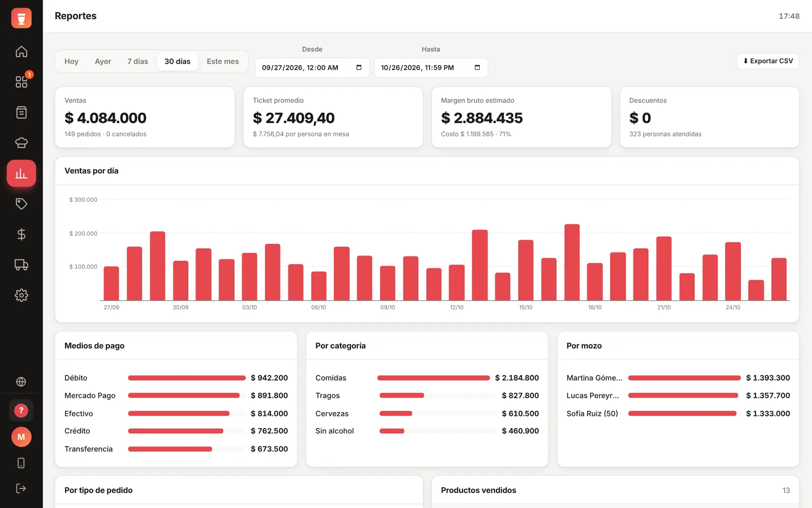Click the Descuentos $ 0 value
Screen dimensions: 812x508
[640, 118]
